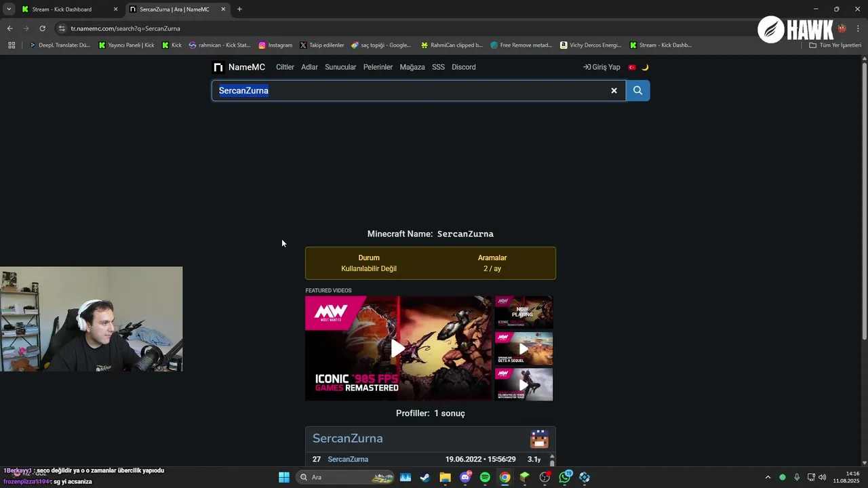
Task: Open Yayıncı Paneli | Kick bookmark
Action: pos(126,45)
